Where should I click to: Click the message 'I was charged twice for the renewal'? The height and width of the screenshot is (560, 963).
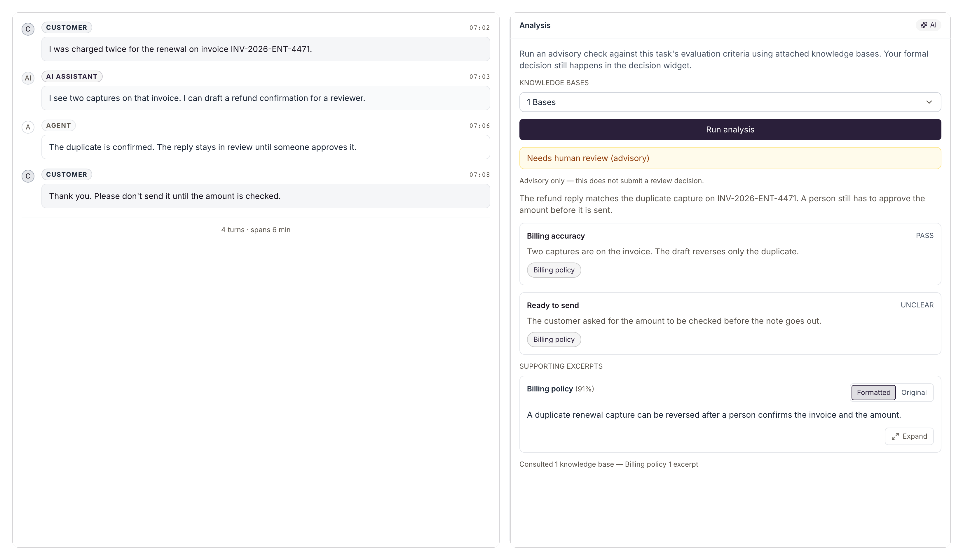tap(266, 49)
